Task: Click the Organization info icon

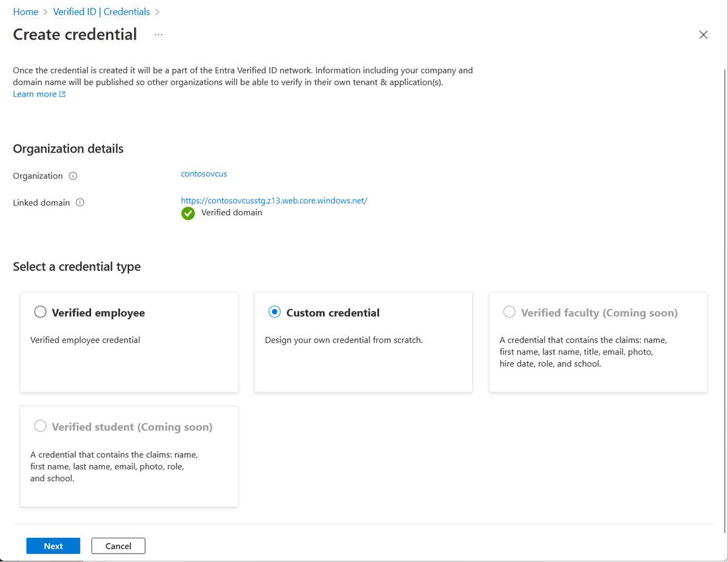Action: click(x=73, y=176)
